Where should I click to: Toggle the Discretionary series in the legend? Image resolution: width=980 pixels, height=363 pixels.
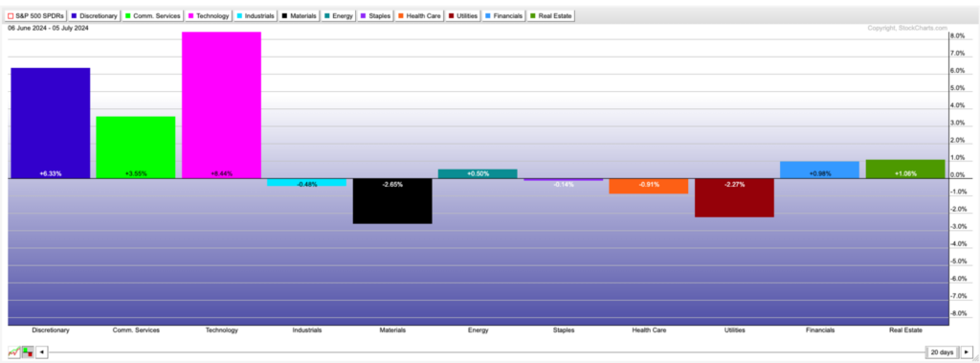point(94,15)
